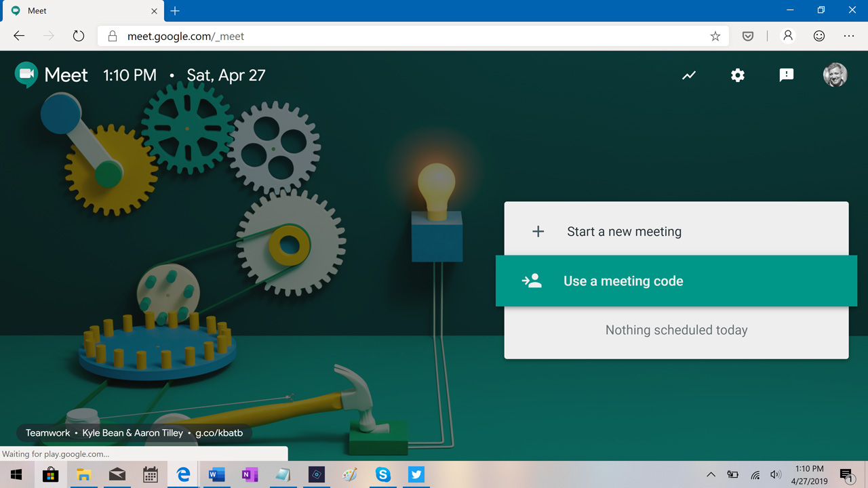Click the address bar showing meet.google.com

click(x=413, y=36)
